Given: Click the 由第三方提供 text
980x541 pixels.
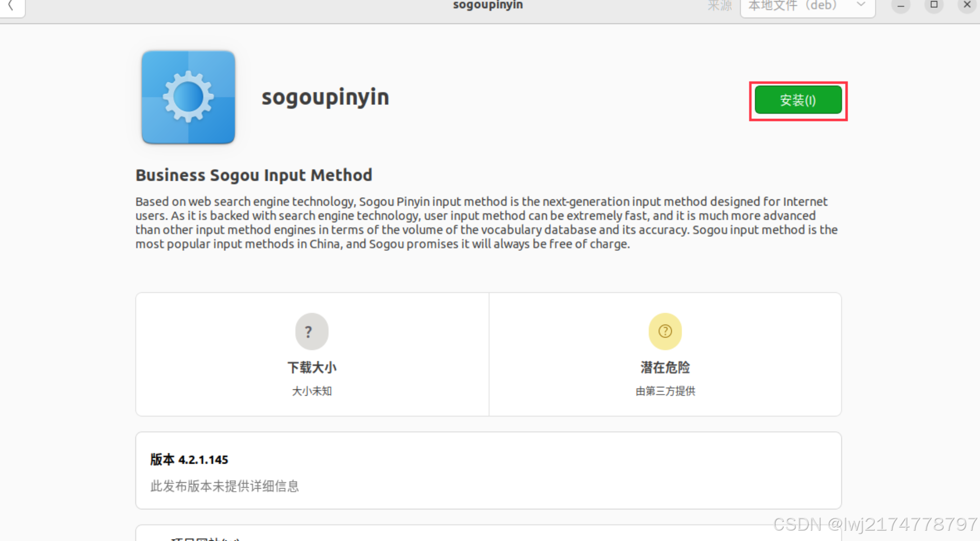Looking at the screenshot, I should click(x=665, y=391).
